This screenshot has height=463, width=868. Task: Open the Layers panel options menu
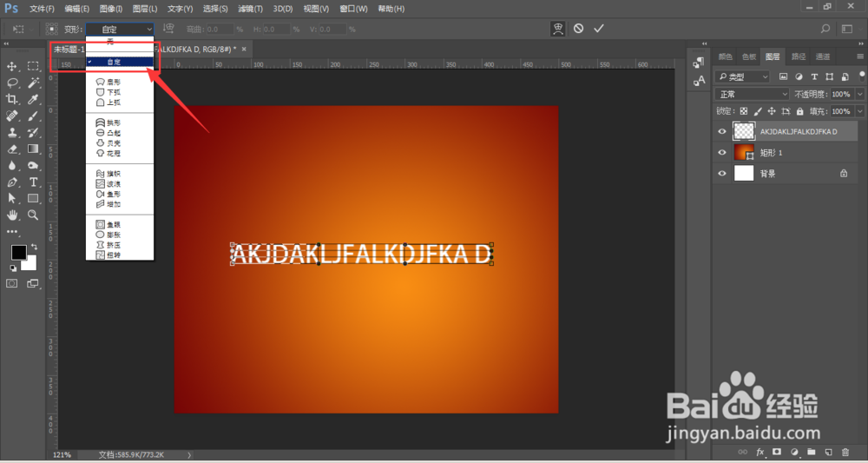(860, 56)
